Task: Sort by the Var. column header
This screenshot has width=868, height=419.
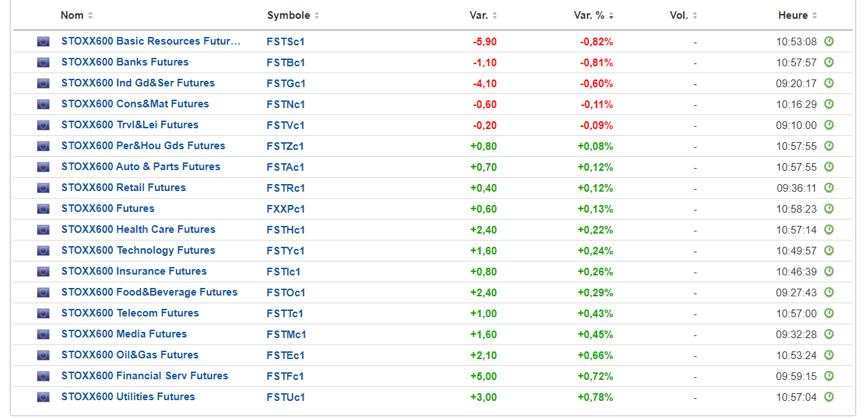Action: coord(483,15)
